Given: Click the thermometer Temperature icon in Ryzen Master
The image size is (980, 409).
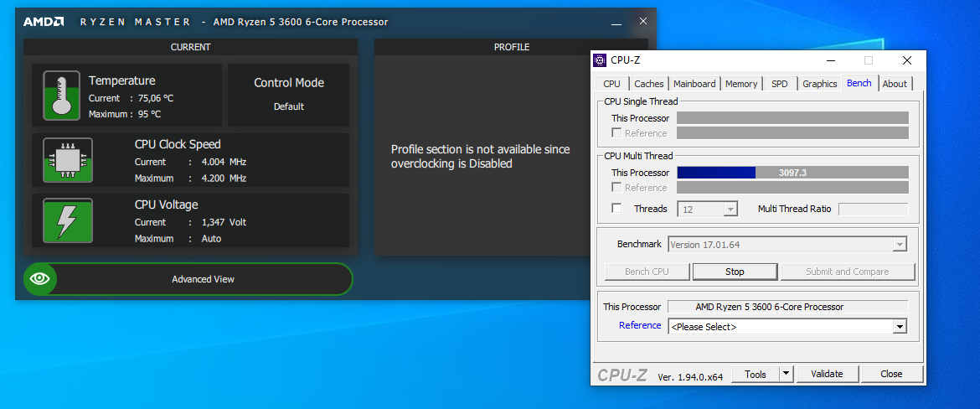Looking at the screenshot, I should (61, 95).
